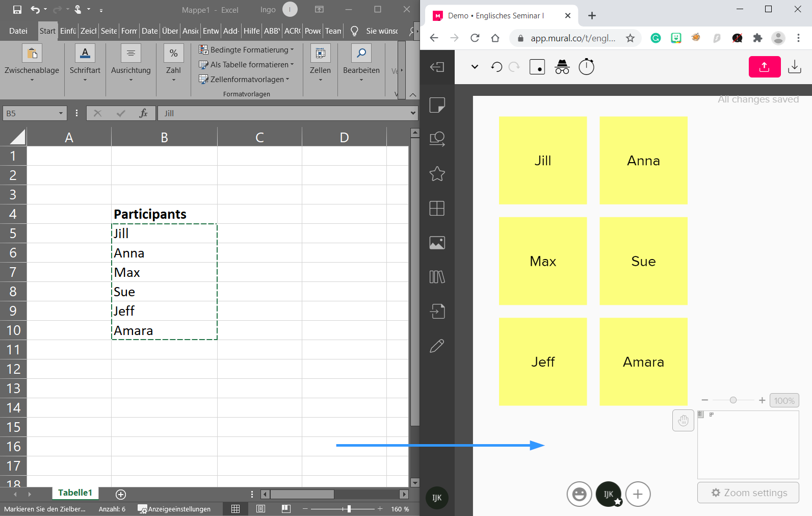Open the Bearbeiten search group icon
This screenshot has width=812, height=516.
click(x=361, y=53)
